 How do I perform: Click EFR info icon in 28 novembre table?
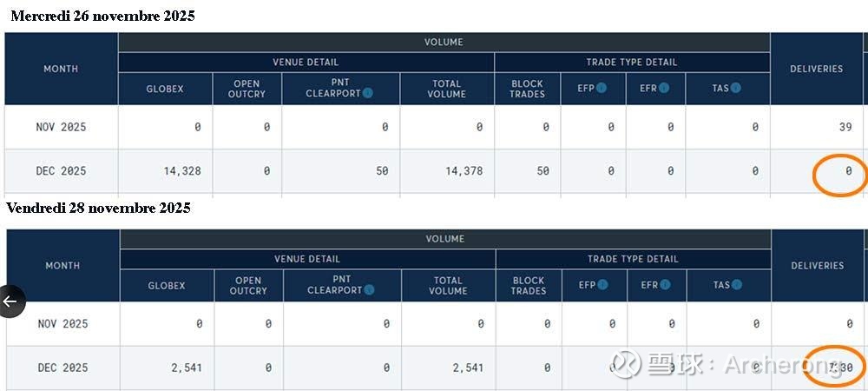(x=667, y=285)
